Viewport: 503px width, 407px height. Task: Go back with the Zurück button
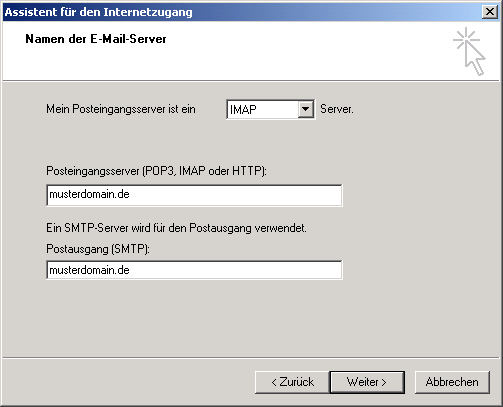(292, 382)
